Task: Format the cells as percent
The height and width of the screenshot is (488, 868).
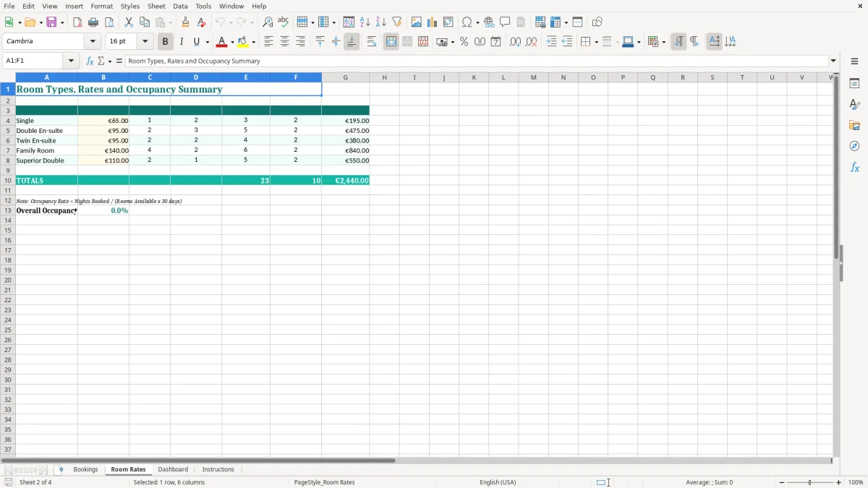Action: coord(464,42)
